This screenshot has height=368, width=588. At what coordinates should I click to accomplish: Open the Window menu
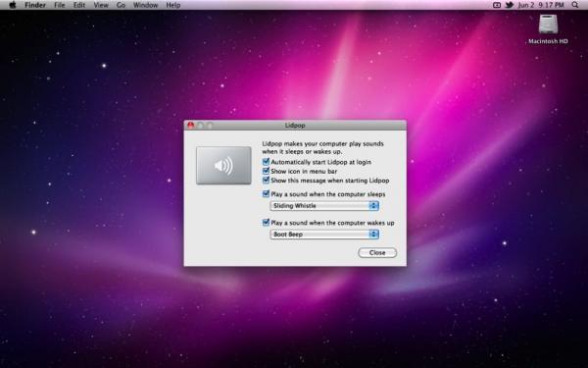pyautogui.click(x=145, y=5)
